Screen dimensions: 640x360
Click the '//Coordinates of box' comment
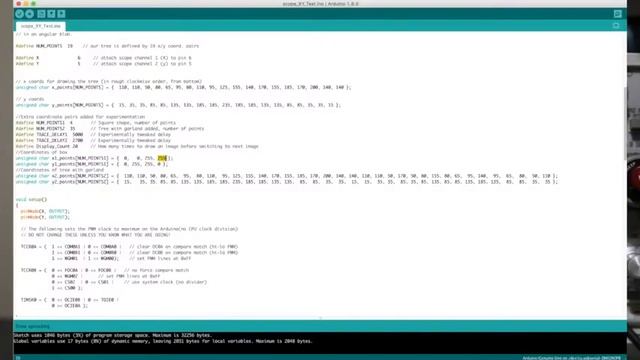point(41,152)
